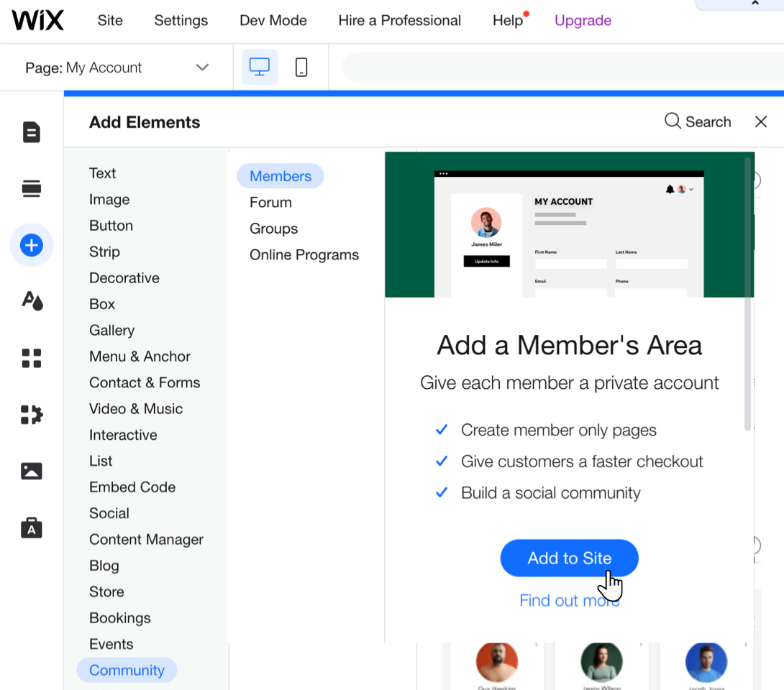The height and width of the screenshot is (690, 784).
Task: Open the Settings menu
Action: point(181,20)
